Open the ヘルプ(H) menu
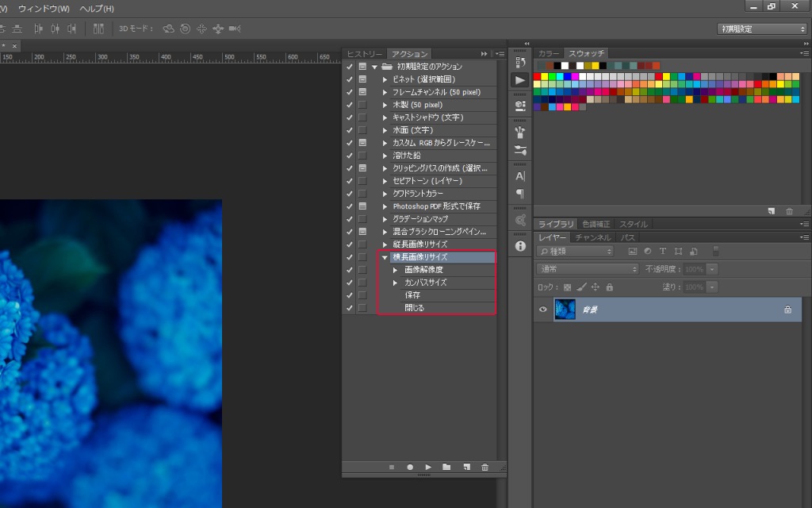This screenshot has width=812, height=508. coord(97,9)
